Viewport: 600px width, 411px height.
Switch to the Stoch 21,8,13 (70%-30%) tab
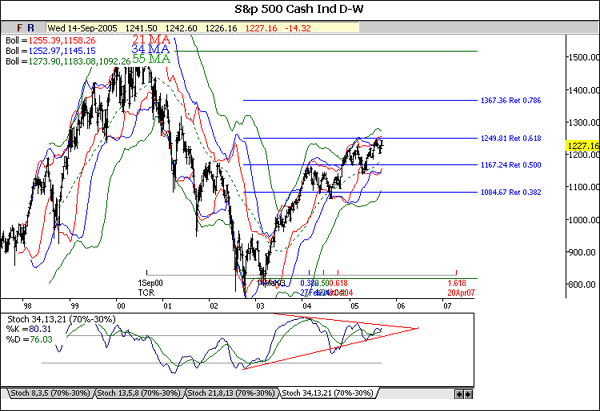(x=231, y=393)
